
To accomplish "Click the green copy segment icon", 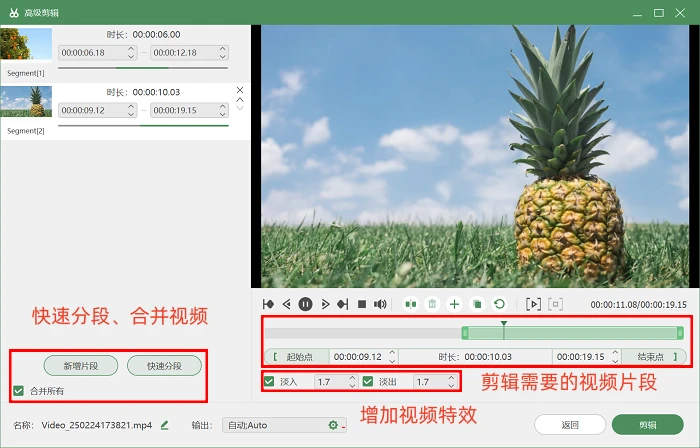I will 477,304.
